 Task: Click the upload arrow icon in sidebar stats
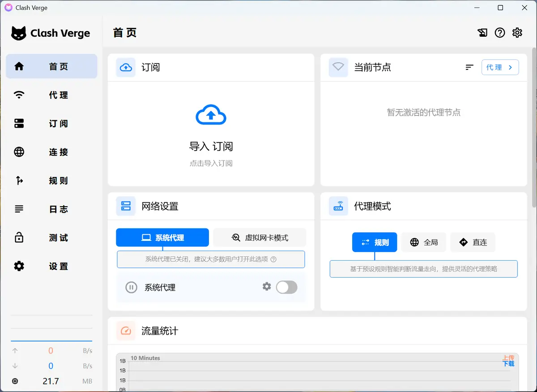15,351
